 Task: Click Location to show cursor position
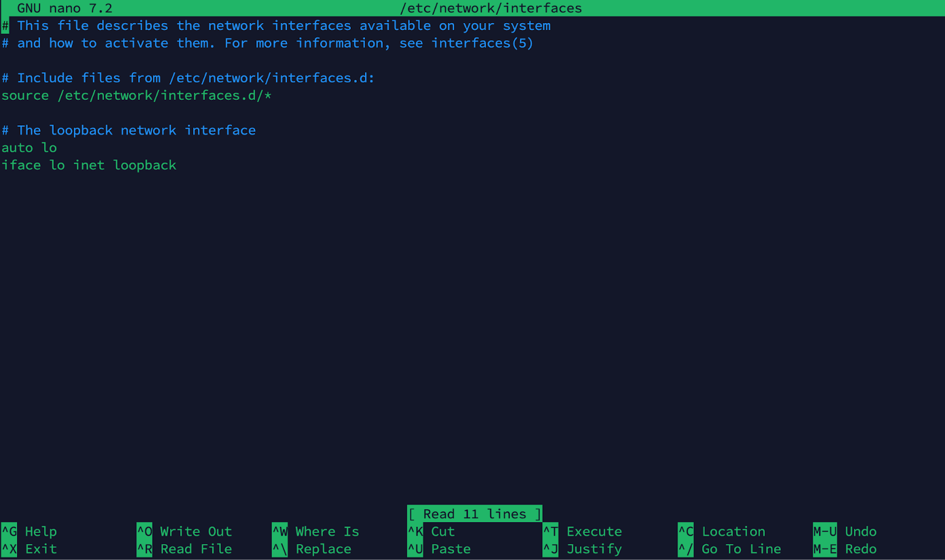coord(732,531)
